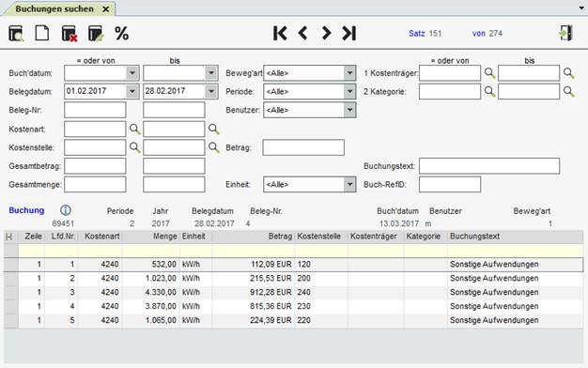Focus the 1 Kostenträger from input field
This screenshot has height=368, width=588.
point(450,73)
